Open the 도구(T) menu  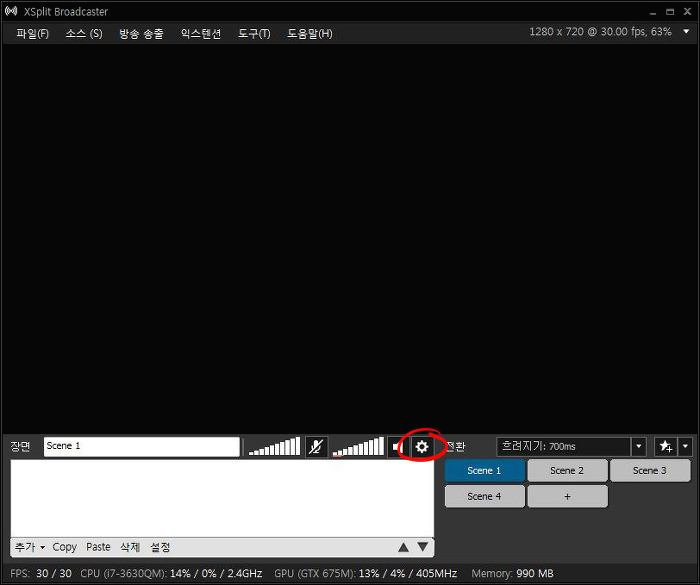pyautogui.click(x=254, y=33)
